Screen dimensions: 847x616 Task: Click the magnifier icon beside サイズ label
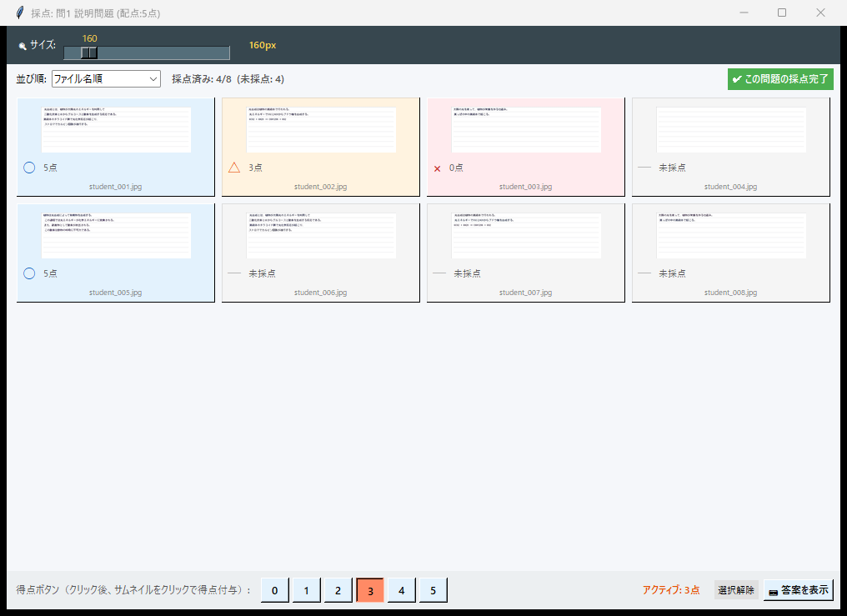tap(23, 46)
